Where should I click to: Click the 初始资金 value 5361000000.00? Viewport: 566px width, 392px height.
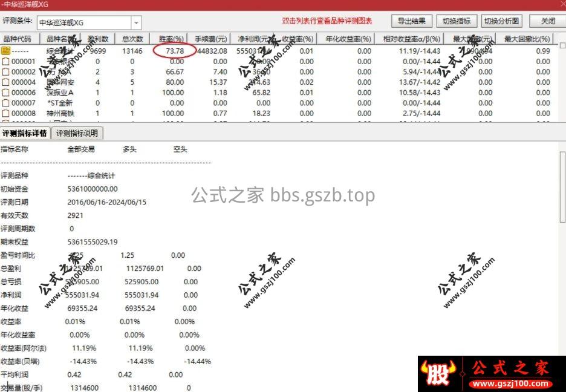click(93, 189)
